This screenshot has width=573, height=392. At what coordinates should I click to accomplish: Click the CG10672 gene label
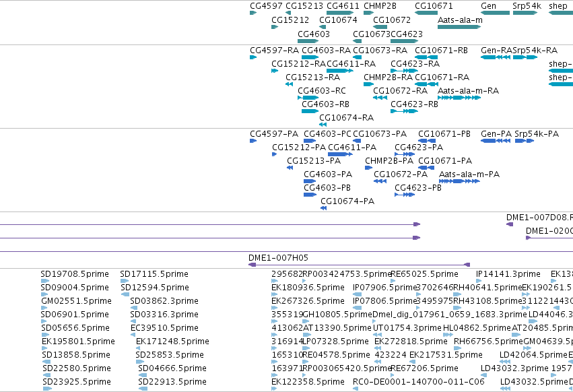point(392,20)
